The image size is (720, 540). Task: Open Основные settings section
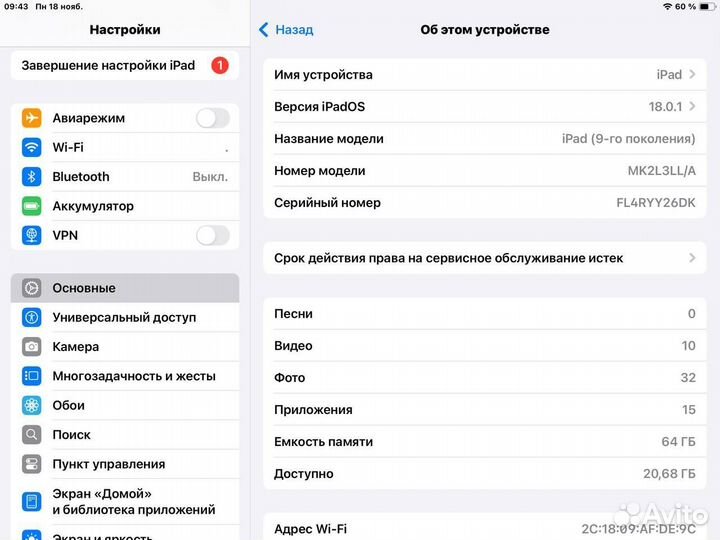pos(125,288)
